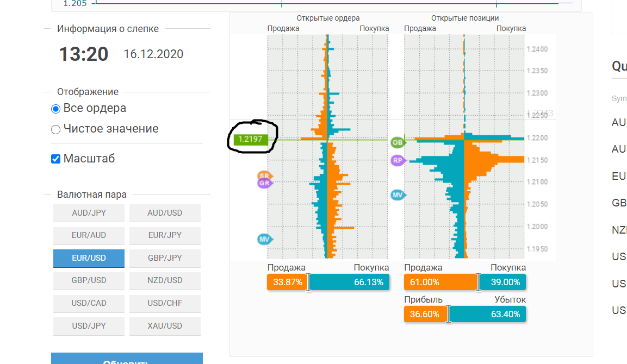The width and height of the screenshot is (627, 364).
Task: Choose the USD/CHF currency pair
Action: pos(165,303)
